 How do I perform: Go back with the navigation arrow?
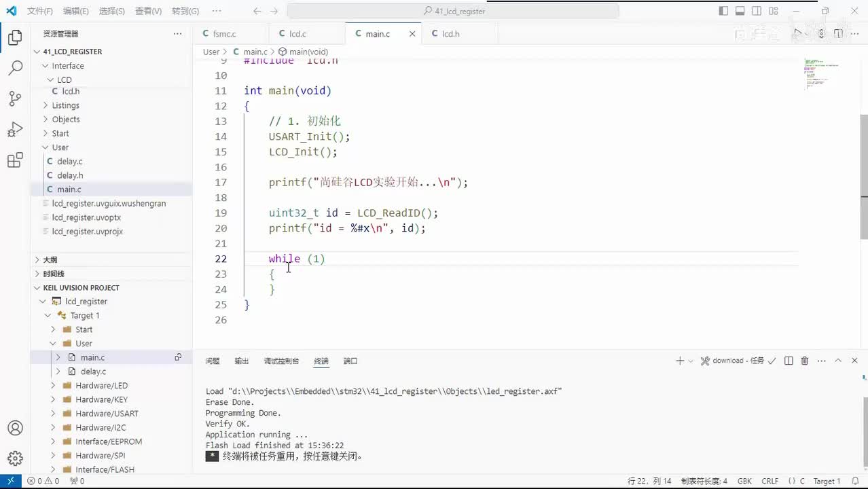point(257,11)
